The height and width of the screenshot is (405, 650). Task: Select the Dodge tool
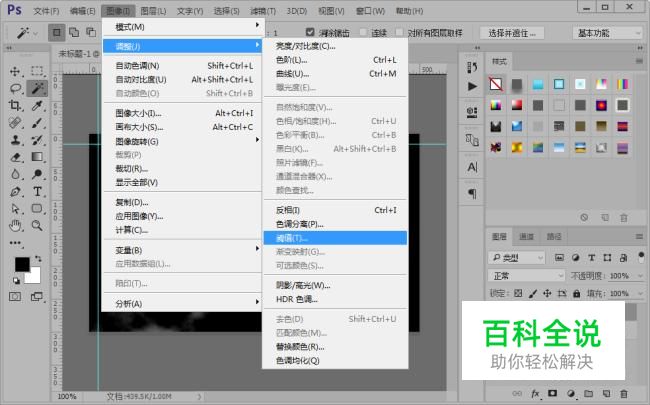point(37,174)
